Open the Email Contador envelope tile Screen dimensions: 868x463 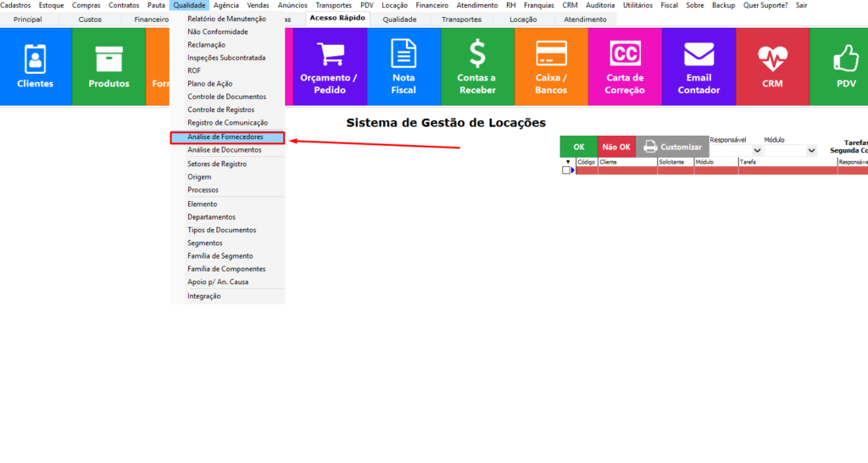[x=698, y=66]
